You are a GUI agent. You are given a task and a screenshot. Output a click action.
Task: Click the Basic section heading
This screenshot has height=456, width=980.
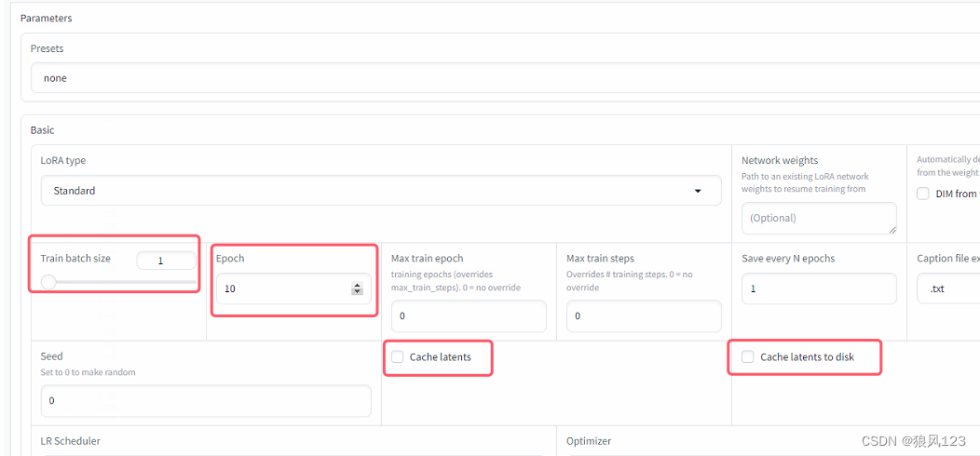click(x=43, y=130)
